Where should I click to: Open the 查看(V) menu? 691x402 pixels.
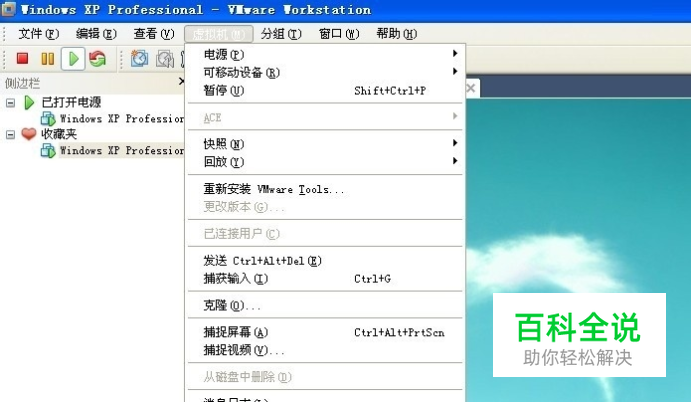tap(154, 34)
